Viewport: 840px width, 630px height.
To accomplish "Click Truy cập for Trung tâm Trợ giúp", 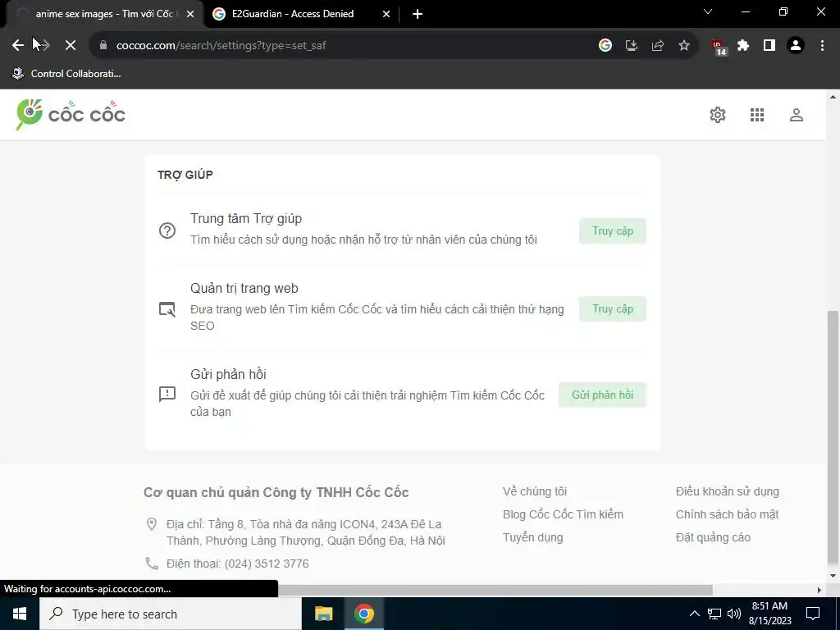I will point(612,231).
